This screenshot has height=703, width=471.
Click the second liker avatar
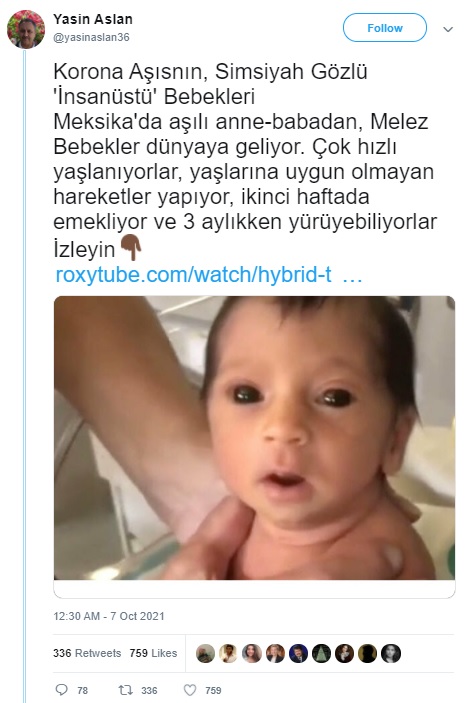pyautogui.click(x=229, y=654)
